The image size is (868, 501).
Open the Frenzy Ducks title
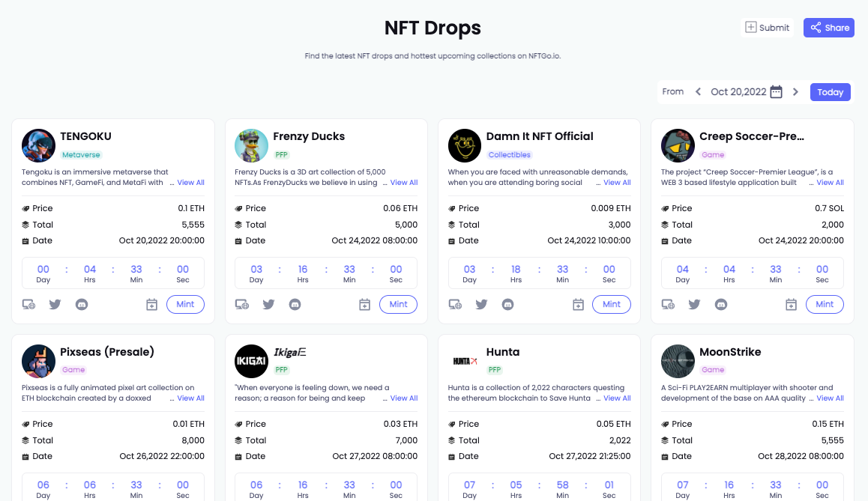pos(309,136)
